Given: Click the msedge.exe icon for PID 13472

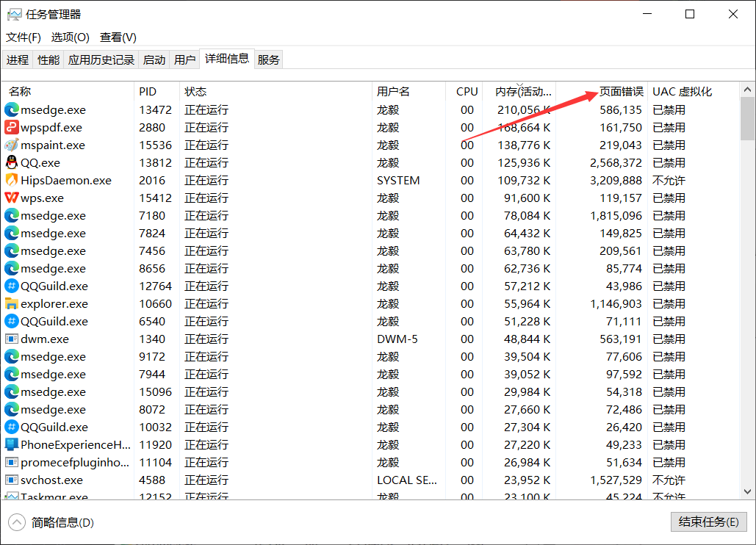Looking at the screenshot, I should [12, 110].
